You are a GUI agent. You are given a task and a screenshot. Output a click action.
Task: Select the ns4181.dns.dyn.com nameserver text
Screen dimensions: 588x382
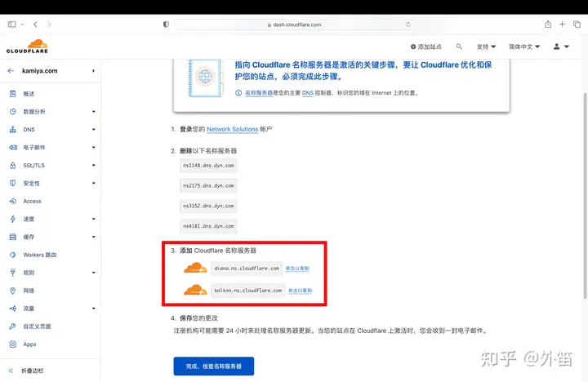pyautogui.click(x=208, y=226)
